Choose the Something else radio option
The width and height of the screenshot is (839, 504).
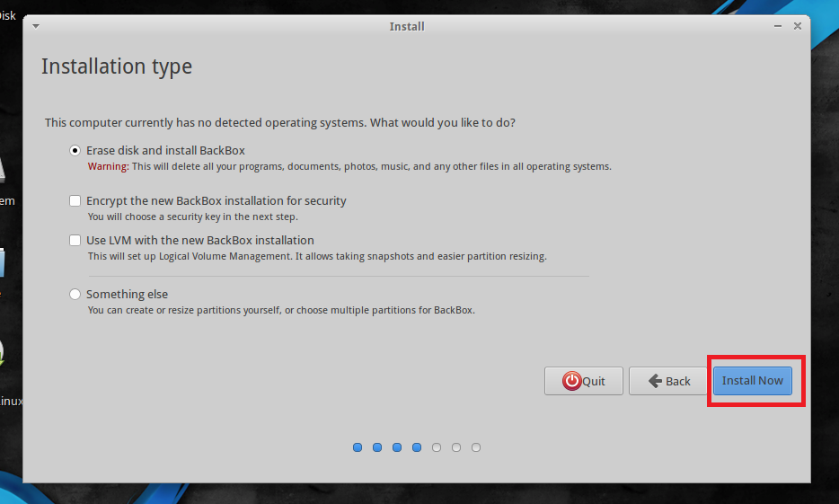75,295
